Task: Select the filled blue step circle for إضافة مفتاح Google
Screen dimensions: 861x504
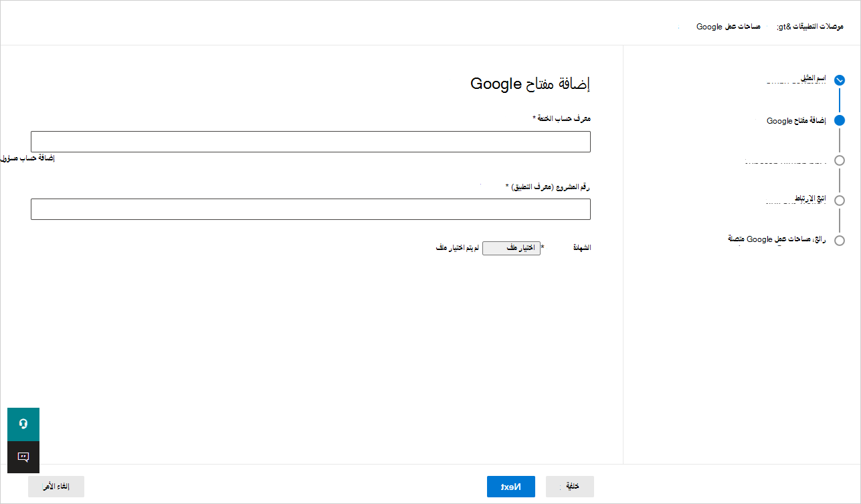Action: click(x=840, y=120)
